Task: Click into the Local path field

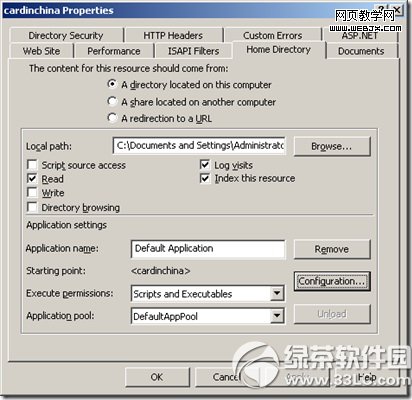Action: tap(199, 145)
